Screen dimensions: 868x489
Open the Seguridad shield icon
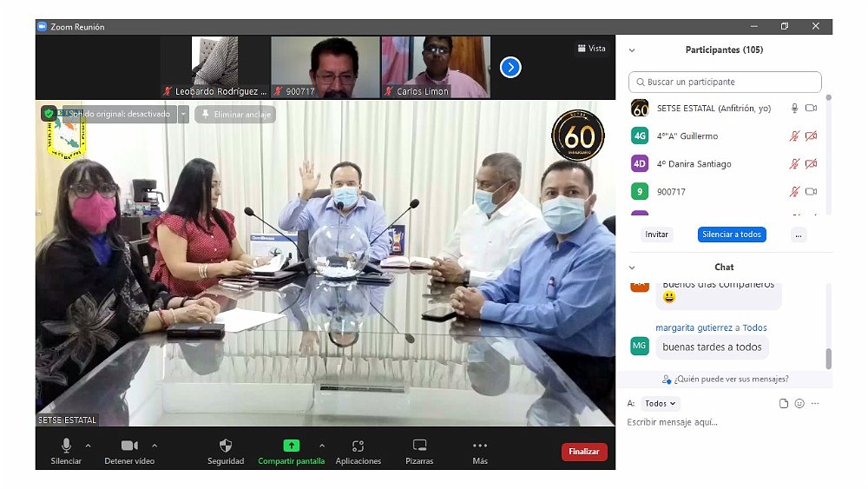click(x=226, y=446)
